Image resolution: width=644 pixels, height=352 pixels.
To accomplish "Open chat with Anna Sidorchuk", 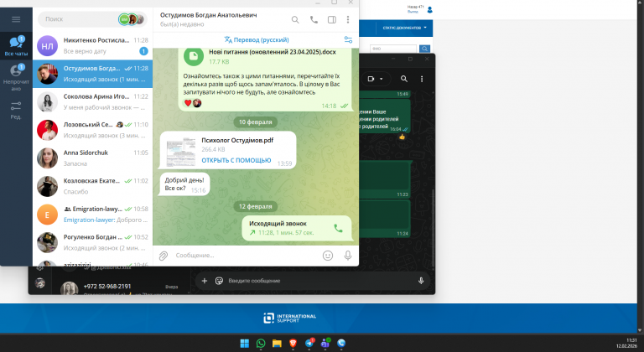I will [x=92, y=158].
